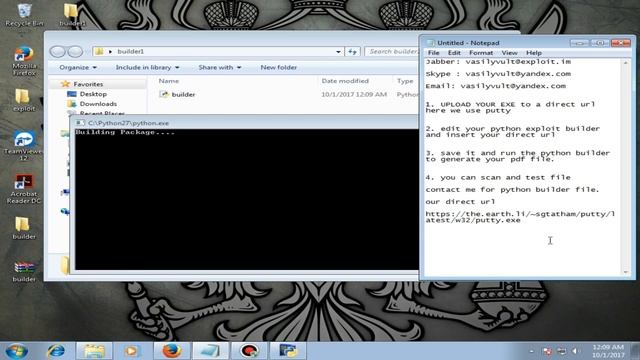640x360 pixels.
Task: Show hidden tray icons arrow
Action: pos(531,351)
